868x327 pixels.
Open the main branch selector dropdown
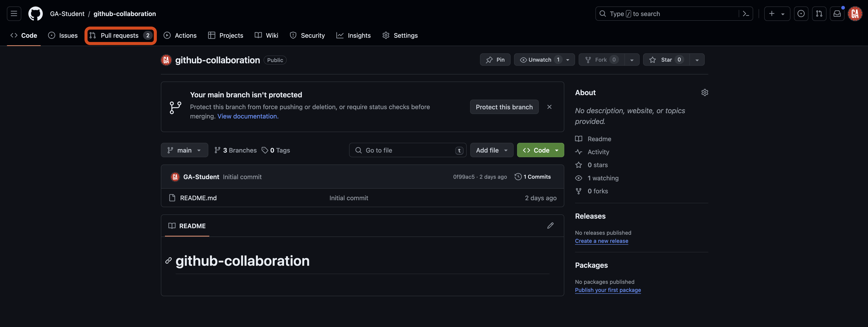184,150
